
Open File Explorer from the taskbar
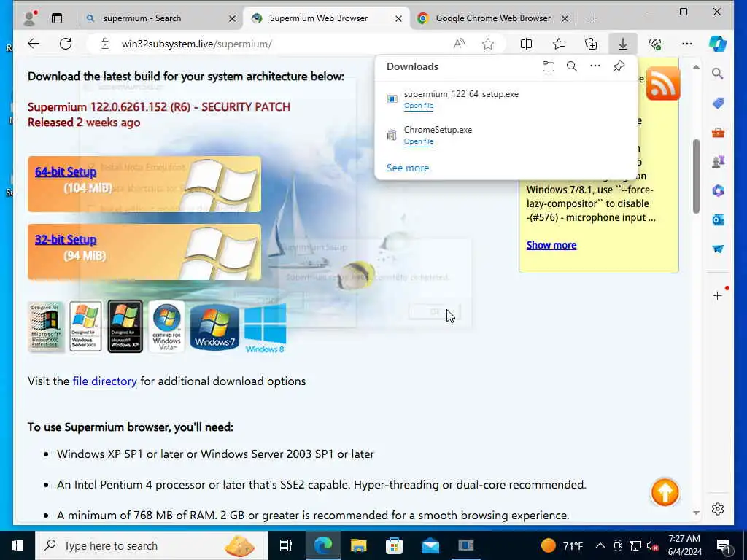coord(358,545)
